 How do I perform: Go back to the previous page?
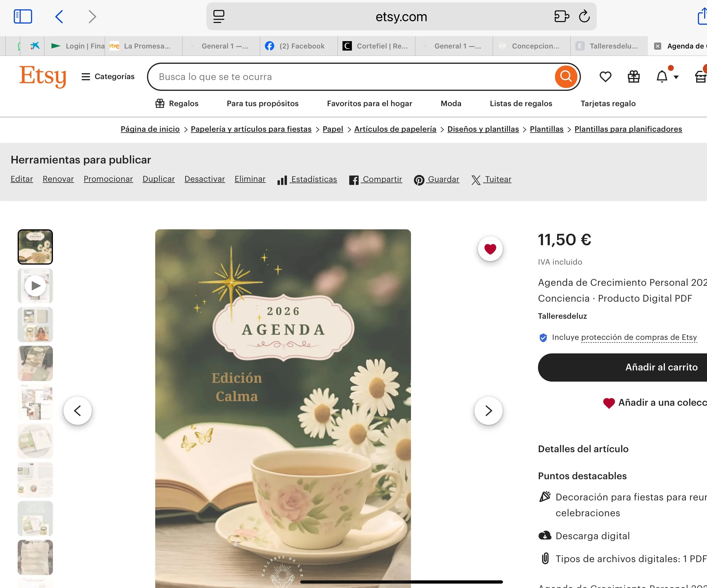tap(59, 16)
